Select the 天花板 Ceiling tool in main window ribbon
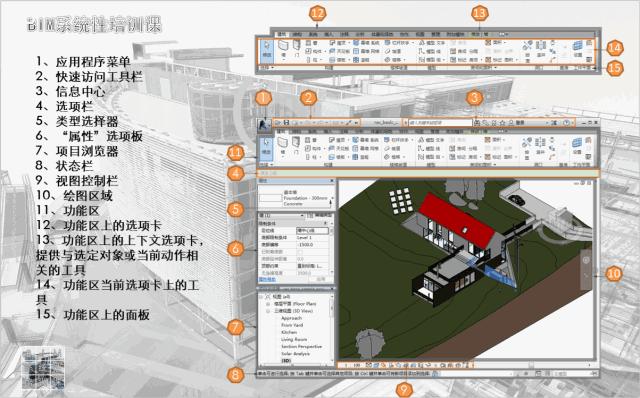This screenshot has height=398, width=640. point(339,149)
